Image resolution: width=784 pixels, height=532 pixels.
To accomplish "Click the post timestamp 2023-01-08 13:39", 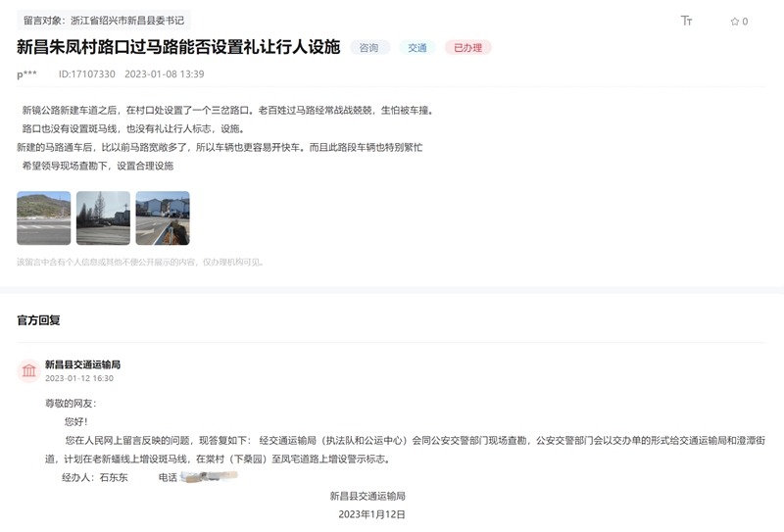I will [x=165, y=74].
